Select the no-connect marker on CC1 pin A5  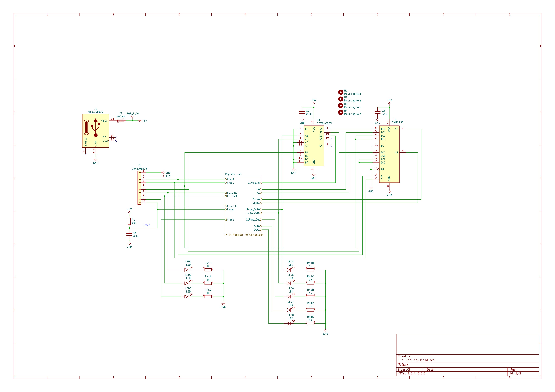pos(116,137)
